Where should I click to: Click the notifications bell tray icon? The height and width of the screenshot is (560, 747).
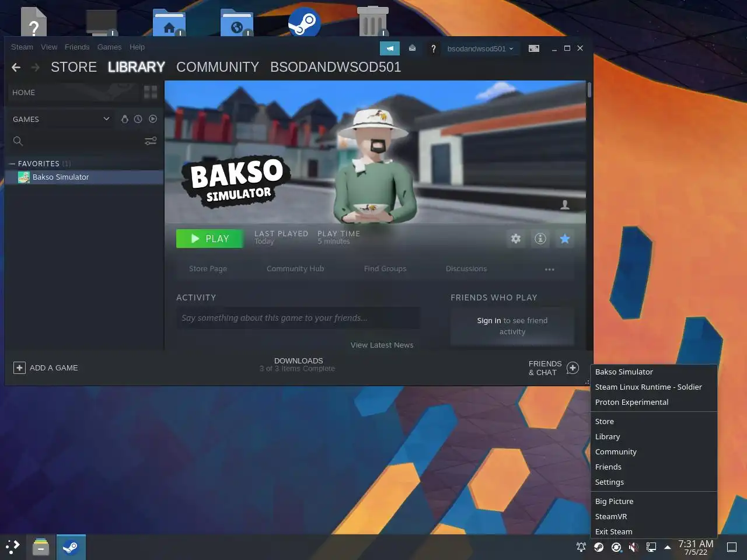(x=581, y=547)
